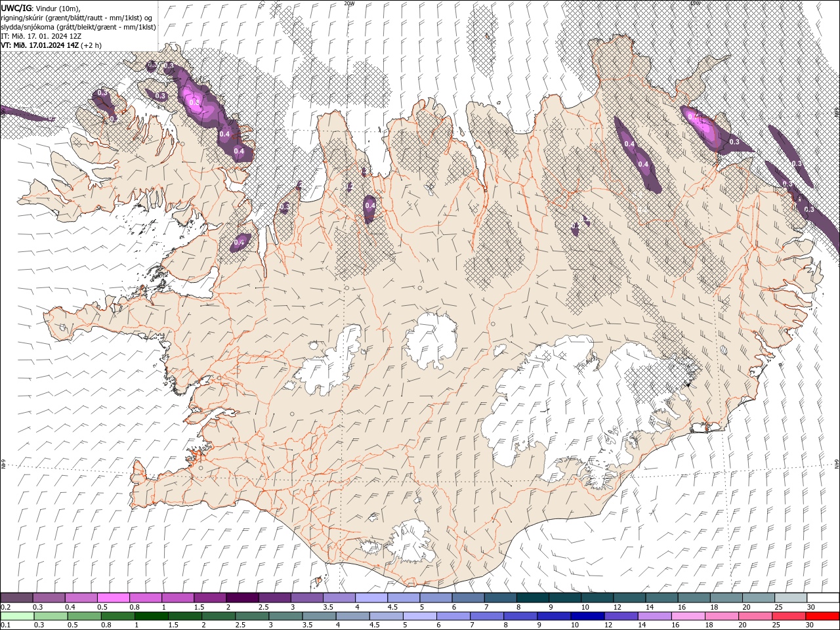Click upper legend swatch between 9 and 10

(x=564, y=598)
